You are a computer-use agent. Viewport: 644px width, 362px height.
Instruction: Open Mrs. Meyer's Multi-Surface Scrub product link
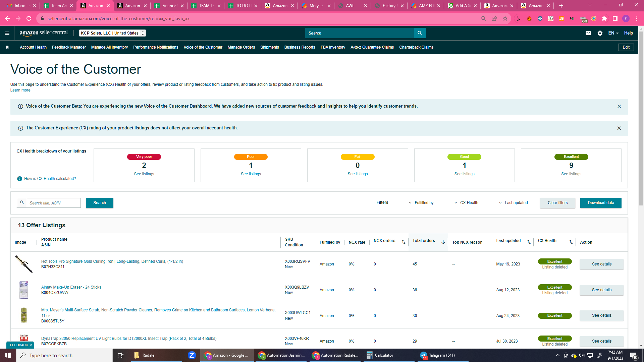158,313
